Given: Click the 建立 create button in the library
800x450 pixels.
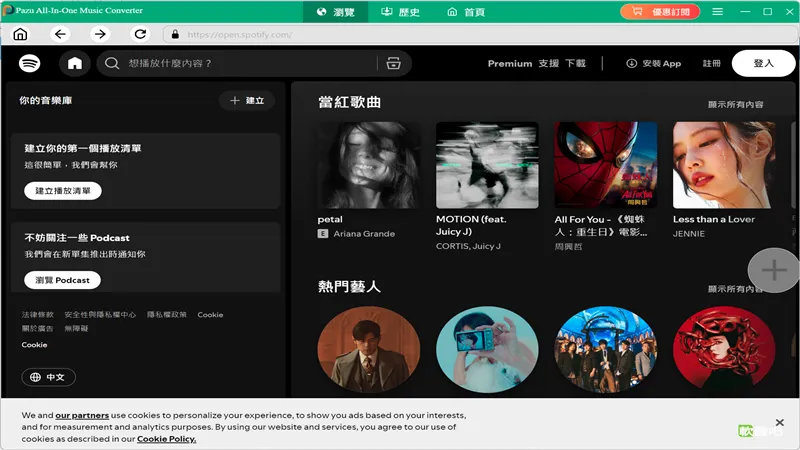Looking at the screenshot, I should tap(247, 101).
